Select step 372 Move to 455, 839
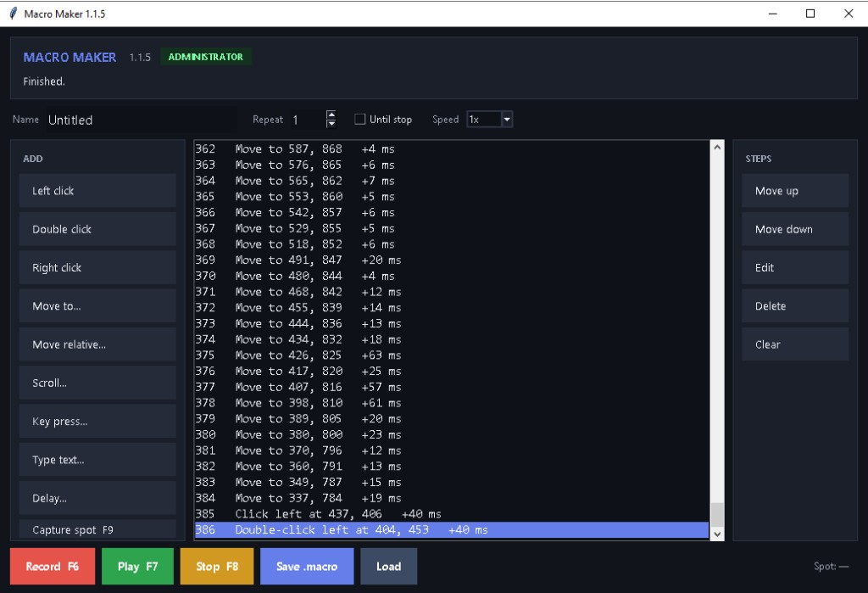 [x=452, y=308]
